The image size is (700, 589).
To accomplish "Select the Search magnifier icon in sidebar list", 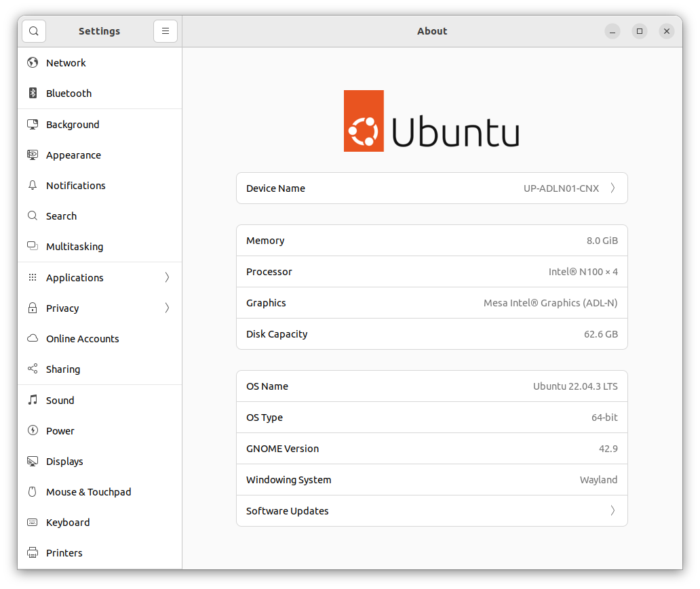I will coord(33,216).
